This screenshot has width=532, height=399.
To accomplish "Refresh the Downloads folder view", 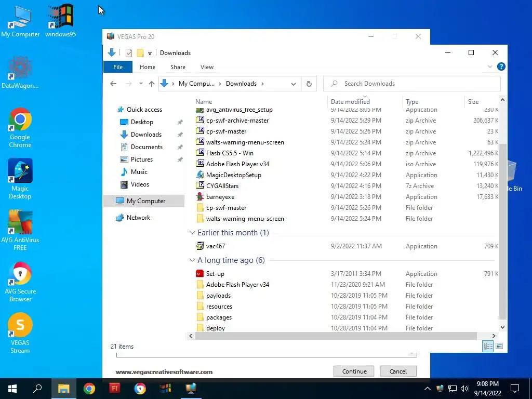I will [309, 84].
